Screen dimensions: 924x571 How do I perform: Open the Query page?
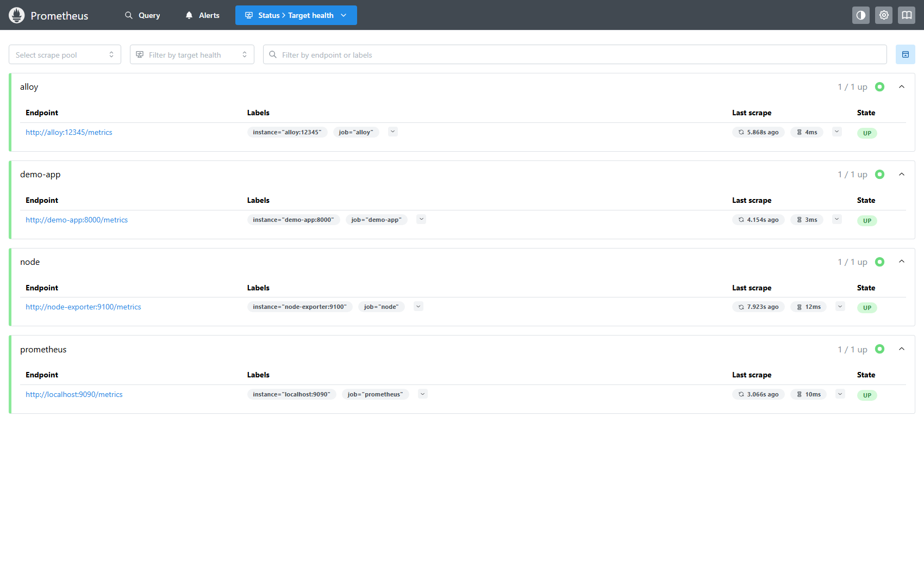coord(142,15)
